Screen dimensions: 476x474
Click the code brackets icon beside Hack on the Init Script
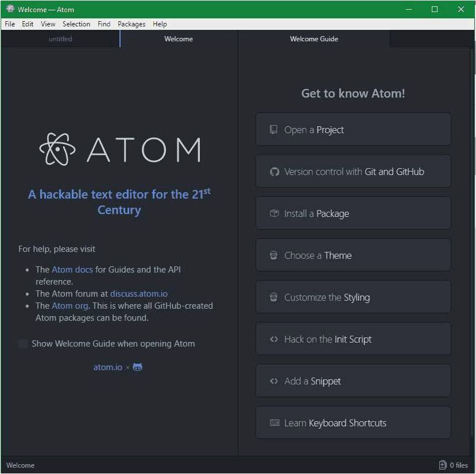point(274,339)
